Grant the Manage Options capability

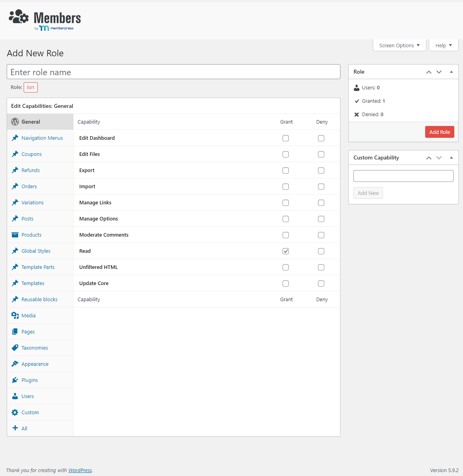[286, 219]
